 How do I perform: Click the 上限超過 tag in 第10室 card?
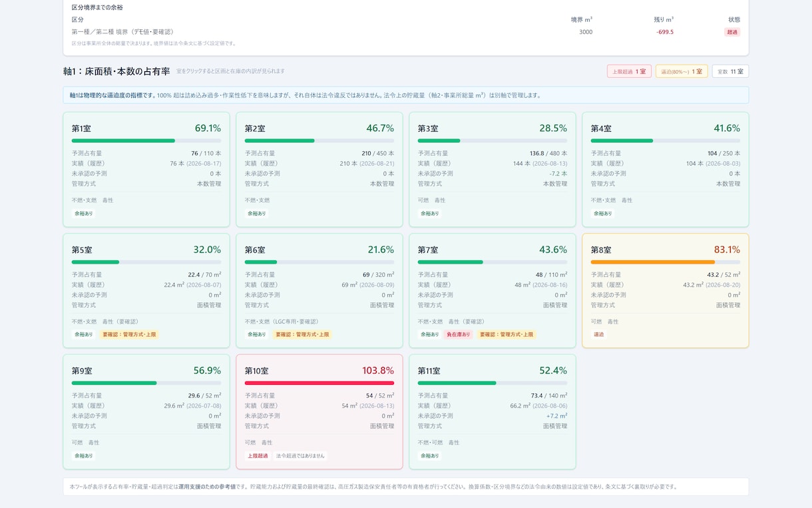pos(258,455)
